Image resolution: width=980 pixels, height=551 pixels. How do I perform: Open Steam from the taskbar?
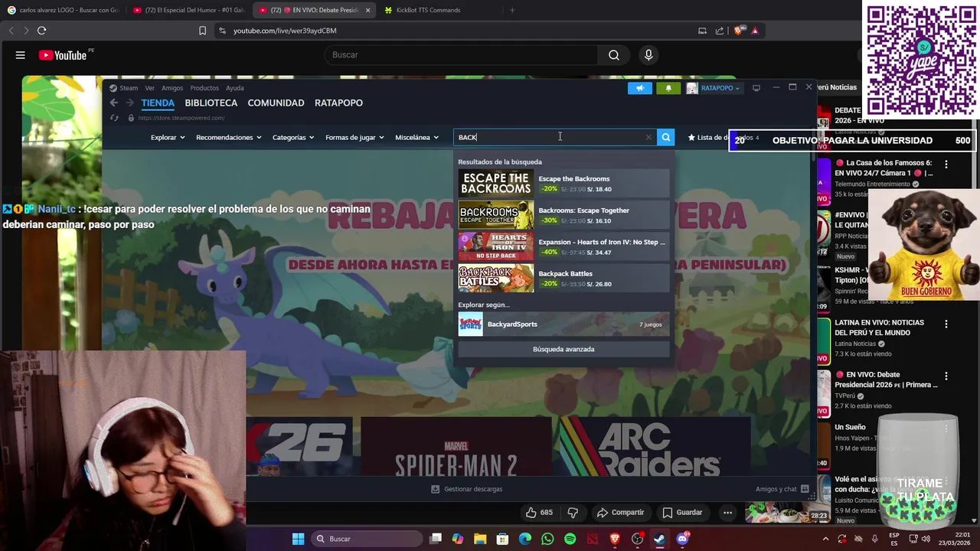click(659, 539)
